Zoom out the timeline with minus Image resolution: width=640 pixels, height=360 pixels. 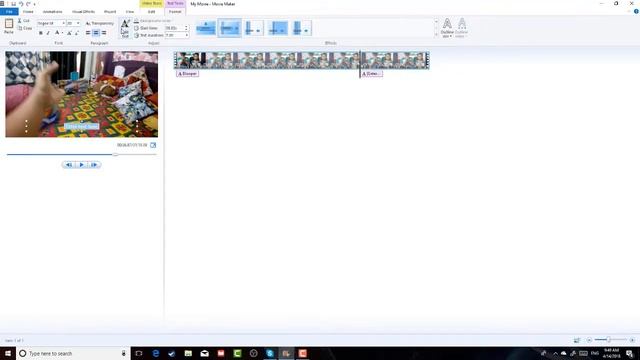coord(589,340)
